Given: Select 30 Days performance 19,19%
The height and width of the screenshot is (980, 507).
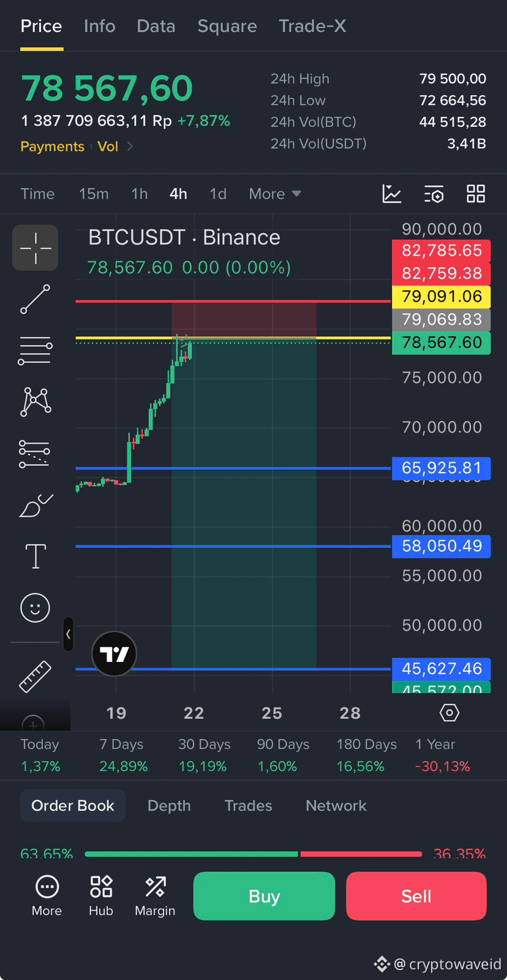Looking at the screenshot, I should point(204,755).
